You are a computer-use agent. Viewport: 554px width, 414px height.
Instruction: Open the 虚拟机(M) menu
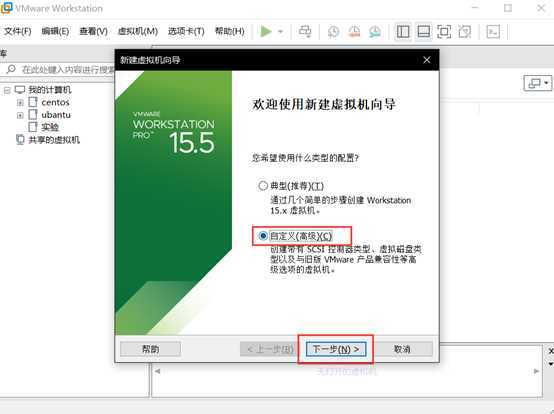[137, 31]
